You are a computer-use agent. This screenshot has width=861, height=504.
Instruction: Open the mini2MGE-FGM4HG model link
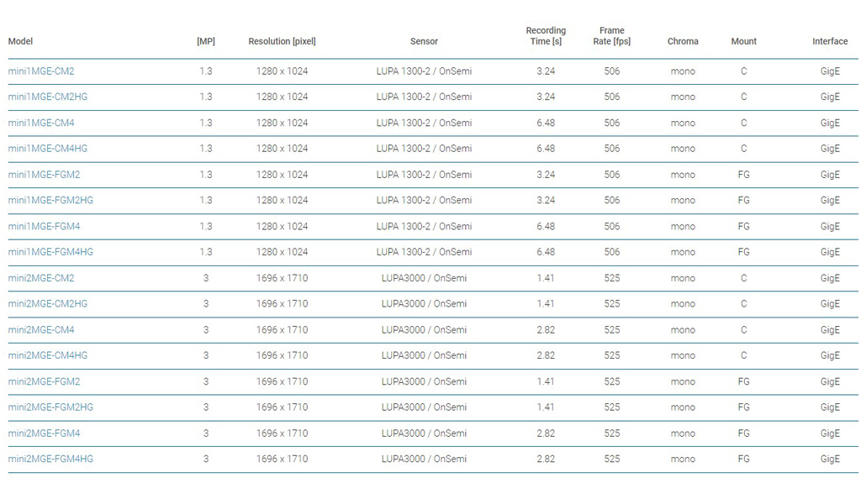50,459
